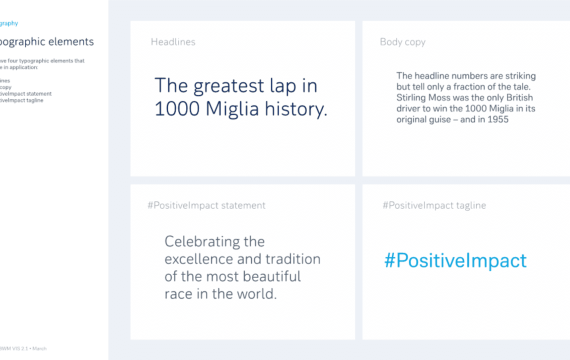Select the 'ographic elements' page title
Screen dimensions: 570x360
click(x=47, y=42)
